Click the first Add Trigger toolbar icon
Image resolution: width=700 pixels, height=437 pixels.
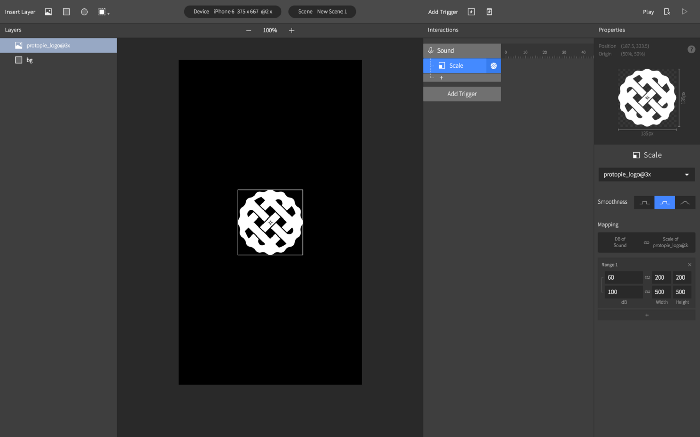tap(471, 12)
